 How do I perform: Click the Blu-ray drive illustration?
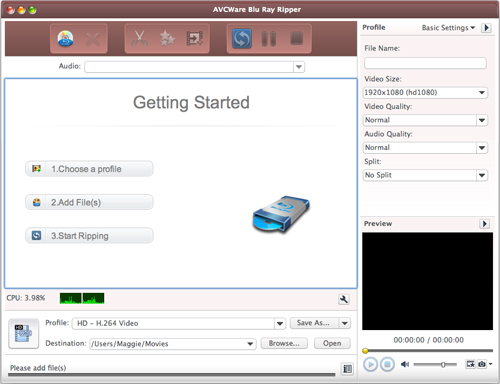(281, 214)
